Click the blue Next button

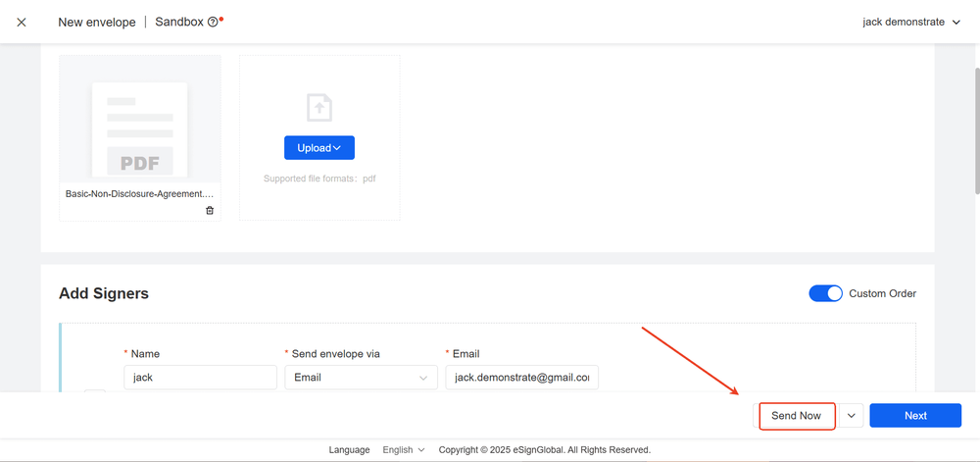[x=915, y=416]
